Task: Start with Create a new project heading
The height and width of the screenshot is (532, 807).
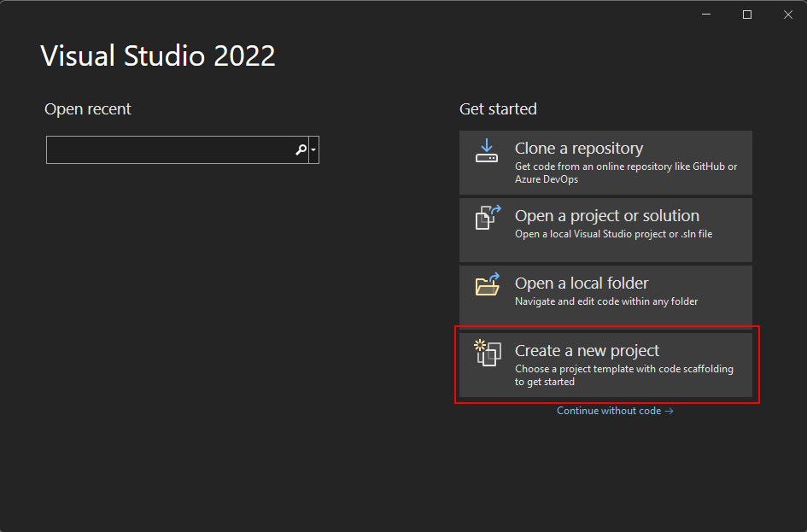Action: 587,350
